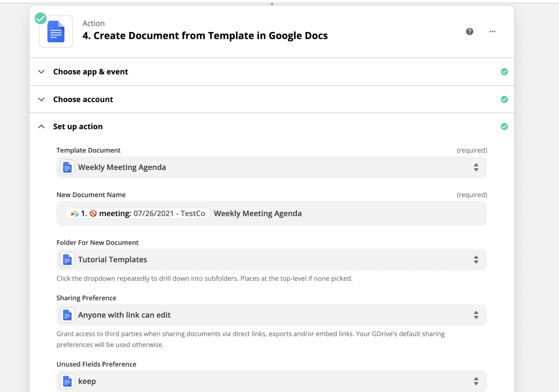Image resolution: width=559 pixels, height=392 pixels.
Task: Expand the Choose app & event section
Action: [x=41, y=72]
